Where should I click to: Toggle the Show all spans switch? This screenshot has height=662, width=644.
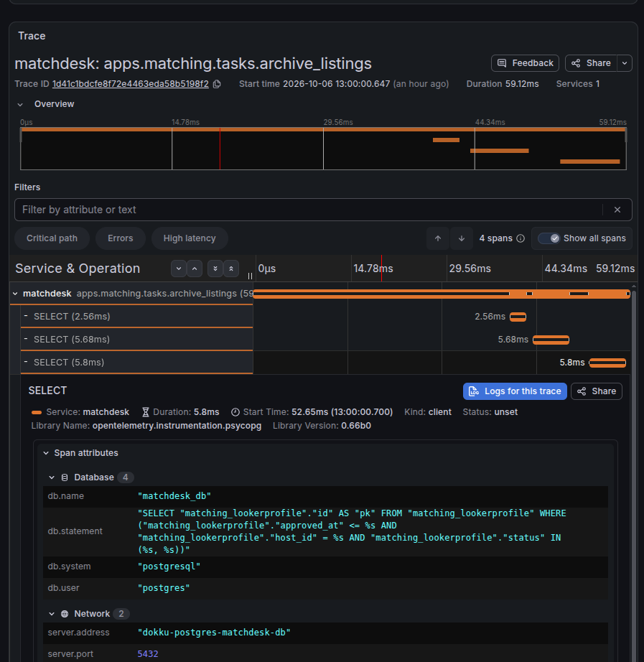[x=549, y=238]
